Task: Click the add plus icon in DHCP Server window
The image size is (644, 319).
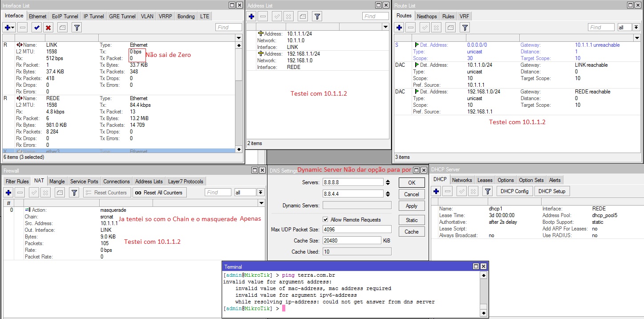Action: (x=437, y=191)
